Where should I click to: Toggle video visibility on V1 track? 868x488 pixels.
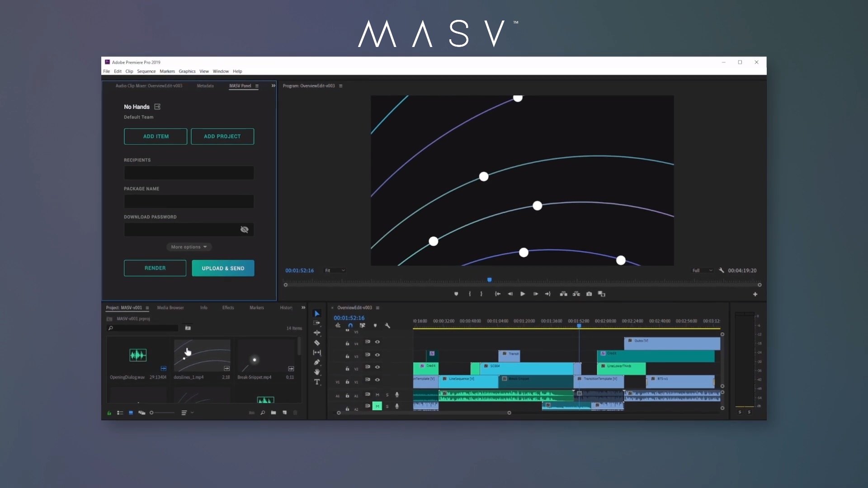(x=377, y=380)
